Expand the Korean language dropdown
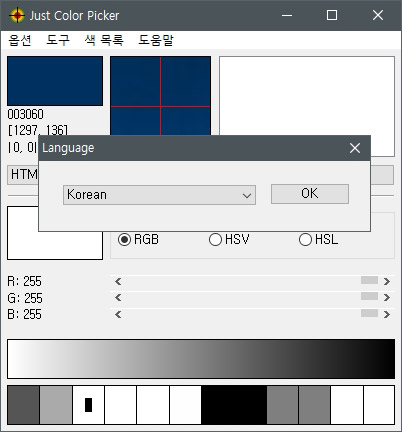 click(x=159, y=195)
